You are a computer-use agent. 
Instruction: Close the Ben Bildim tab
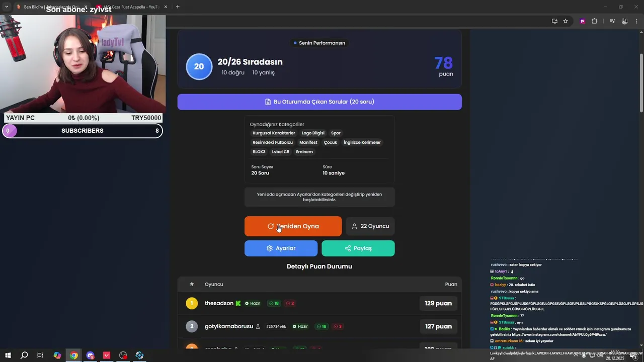(86, 7)
